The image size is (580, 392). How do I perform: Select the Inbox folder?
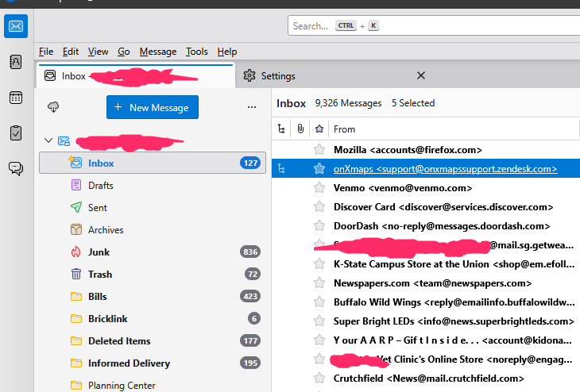153,163
